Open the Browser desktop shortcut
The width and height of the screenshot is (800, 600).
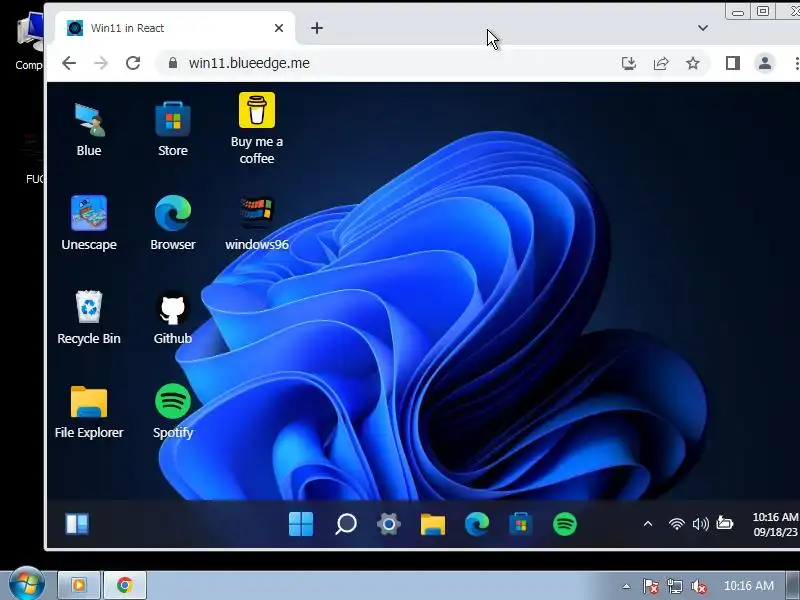pos(173,223)
